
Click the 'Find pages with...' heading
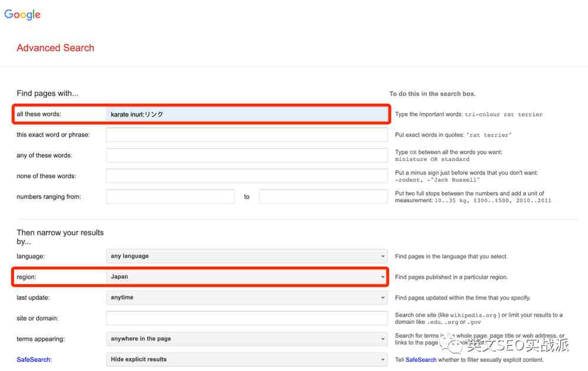click(48, 93)
